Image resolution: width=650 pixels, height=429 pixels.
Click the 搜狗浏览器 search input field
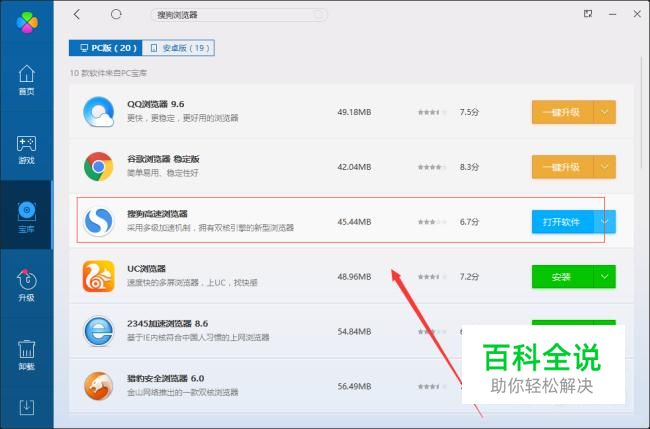click(239, 15)
